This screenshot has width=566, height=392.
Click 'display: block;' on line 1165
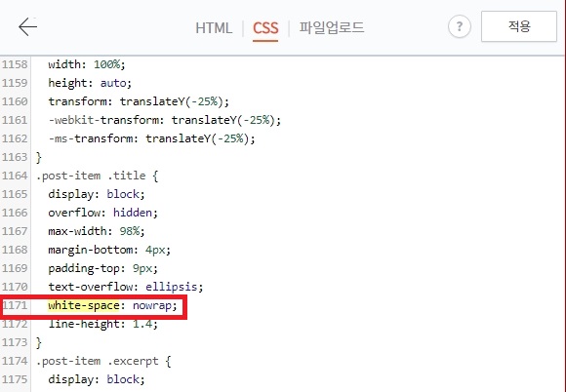(97, 194)
